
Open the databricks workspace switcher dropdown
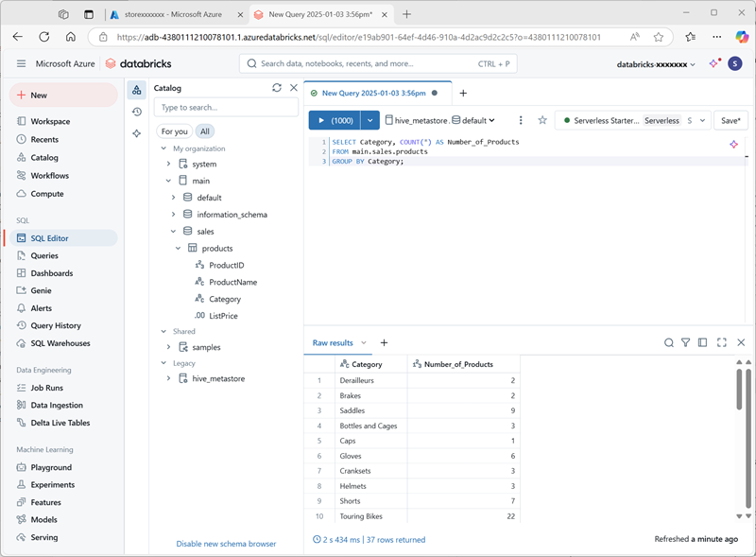656,64
